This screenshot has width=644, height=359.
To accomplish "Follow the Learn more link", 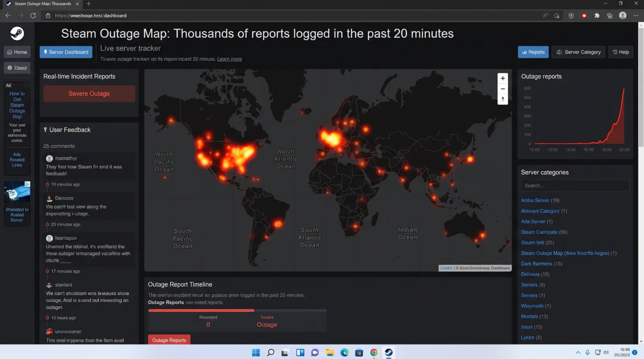I will 229,59.
